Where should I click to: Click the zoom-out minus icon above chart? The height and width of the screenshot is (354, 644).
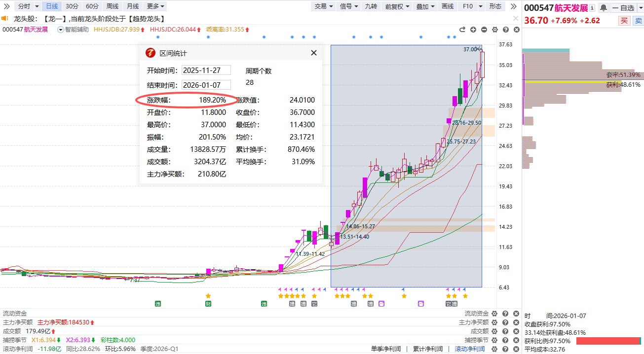(484, 30)
